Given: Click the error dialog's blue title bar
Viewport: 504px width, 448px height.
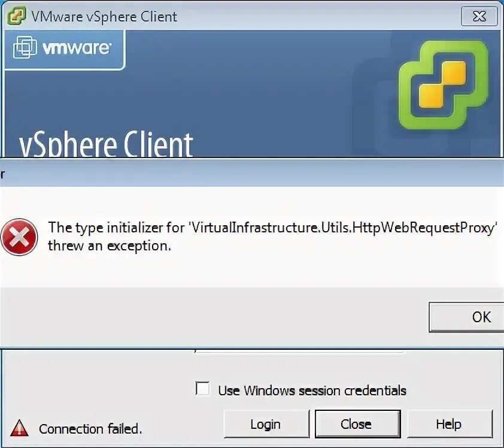Looking at the screenshot, I should pyautogui.click(x=252, y=172).
